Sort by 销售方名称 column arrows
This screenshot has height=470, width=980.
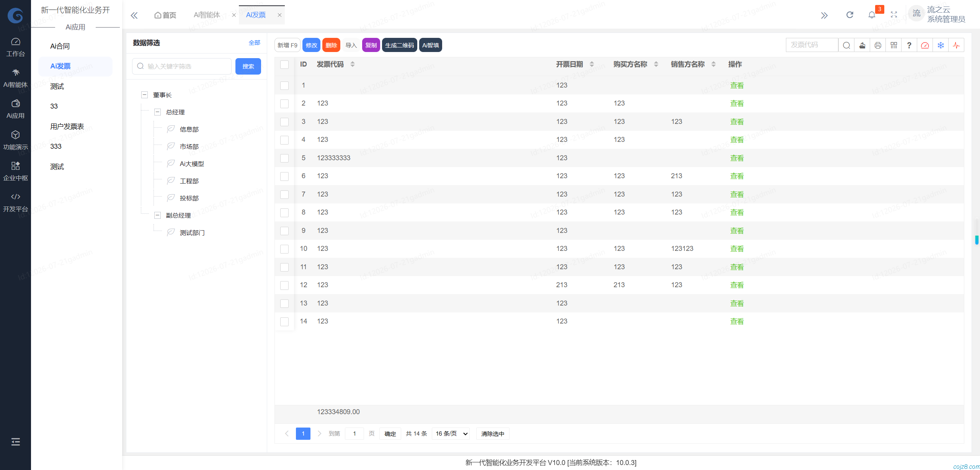pyautogui.click(x=714, y=64)
